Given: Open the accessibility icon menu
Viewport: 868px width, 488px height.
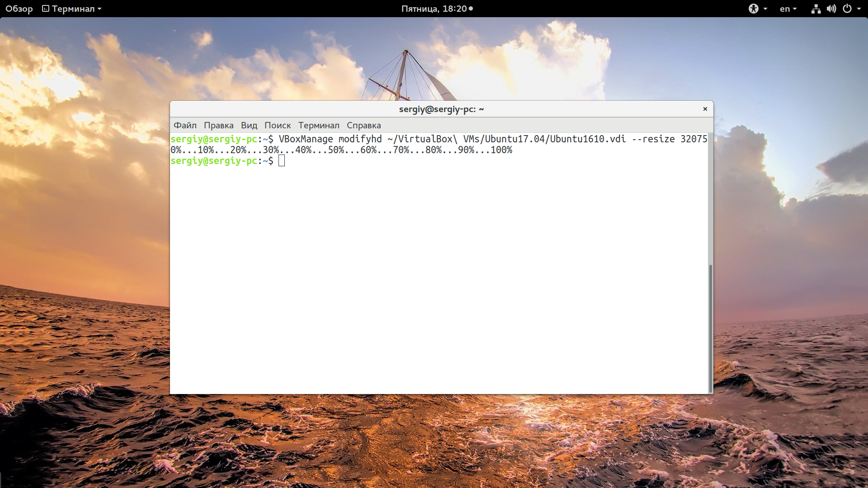Looking at the screenshot, I should click(x=753, y=9).
